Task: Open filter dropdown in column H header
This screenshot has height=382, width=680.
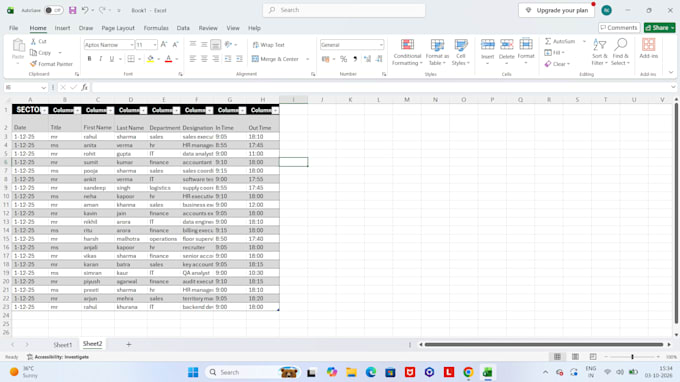Action: tap(275, 111)
